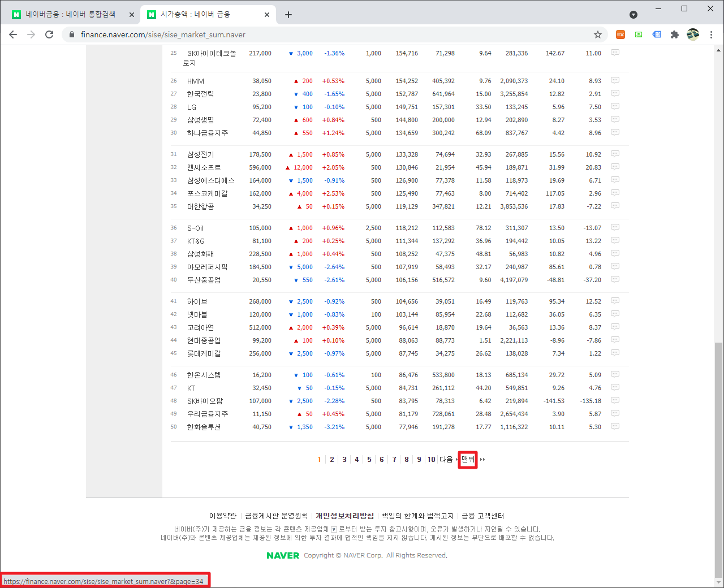Screen dimensions: 724x588
Task: Open the Chrome three-dot menu
Action: 711,34
